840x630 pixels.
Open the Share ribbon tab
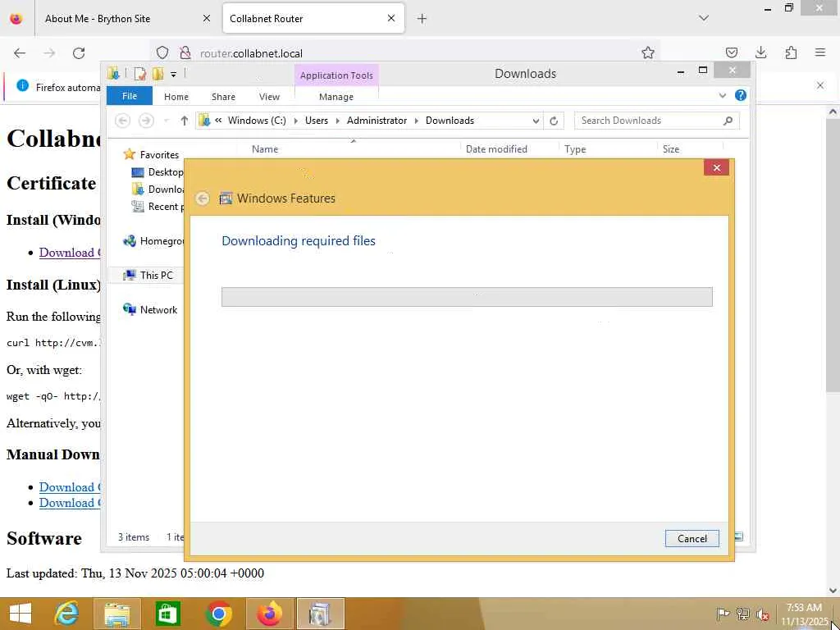[223, 97]
